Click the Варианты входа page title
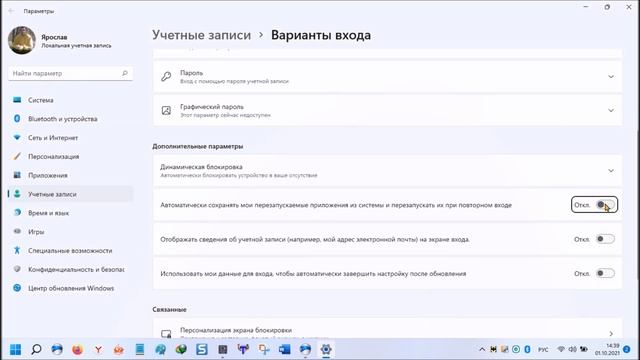The image size is (640, 360). [321, 35]
